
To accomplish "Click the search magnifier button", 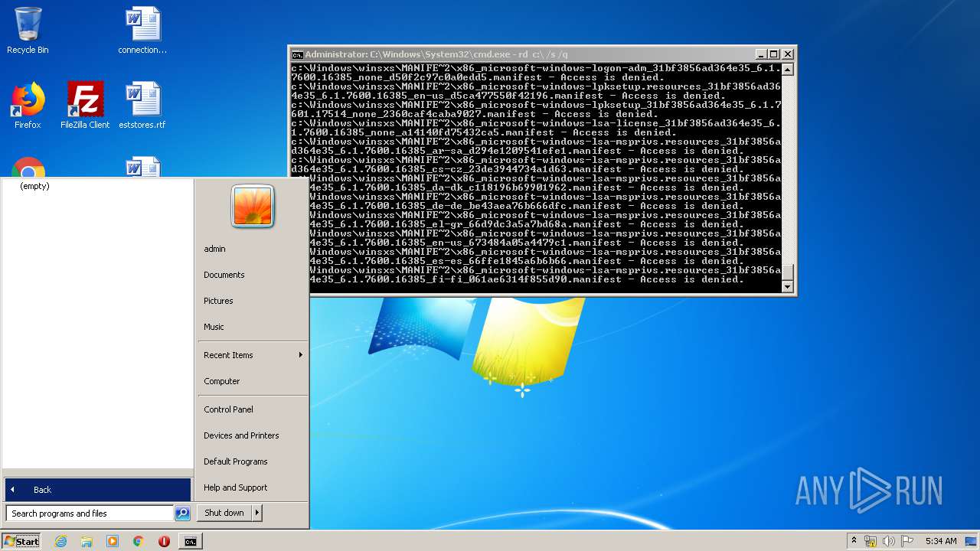I will click(x=182, y=514).
